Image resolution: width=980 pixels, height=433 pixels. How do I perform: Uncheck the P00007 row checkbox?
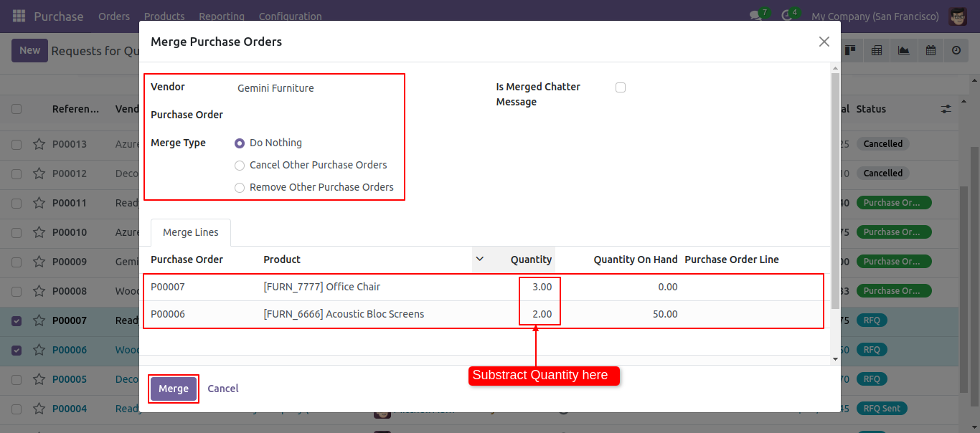[17, 320]
